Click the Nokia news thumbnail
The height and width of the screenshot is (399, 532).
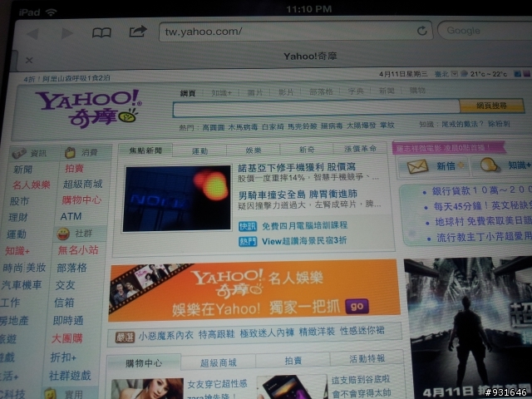point(177,198)
